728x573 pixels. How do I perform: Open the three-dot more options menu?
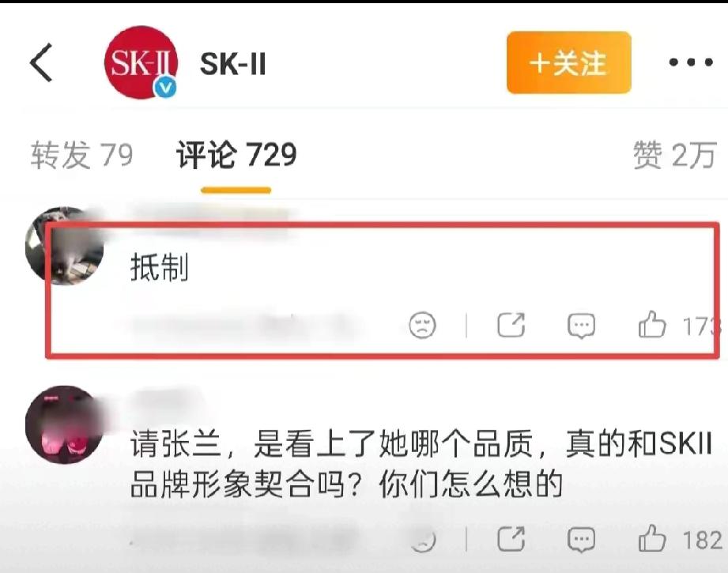tap(690, 62)
